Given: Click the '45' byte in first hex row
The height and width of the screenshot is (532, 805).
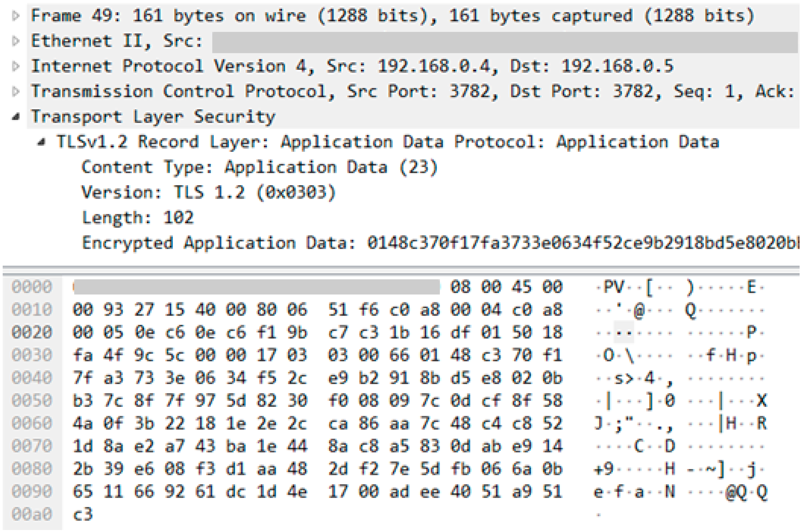Looking at the screenshot, I should tap(521, 287).
